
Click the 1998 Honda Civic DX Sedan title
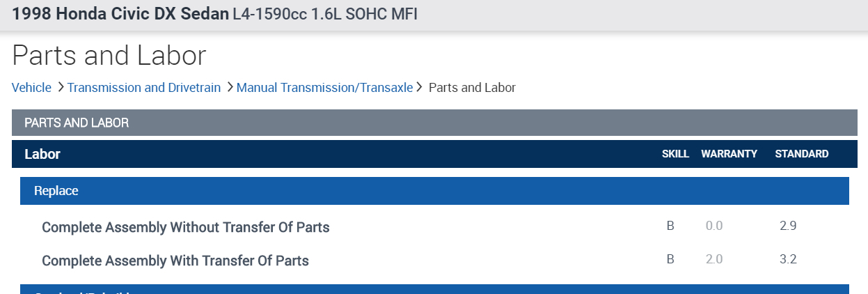(x=120, y=14)
